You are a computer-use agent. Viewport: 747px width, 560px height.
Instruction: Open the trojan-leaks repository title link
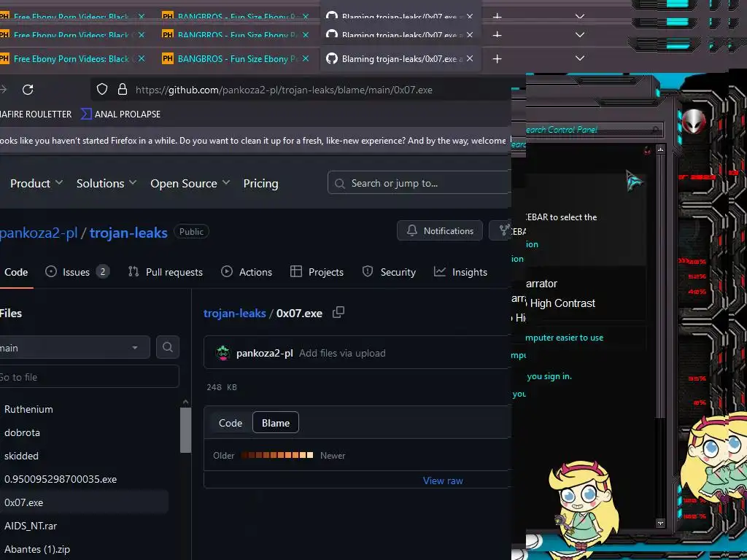coord(128,233)
